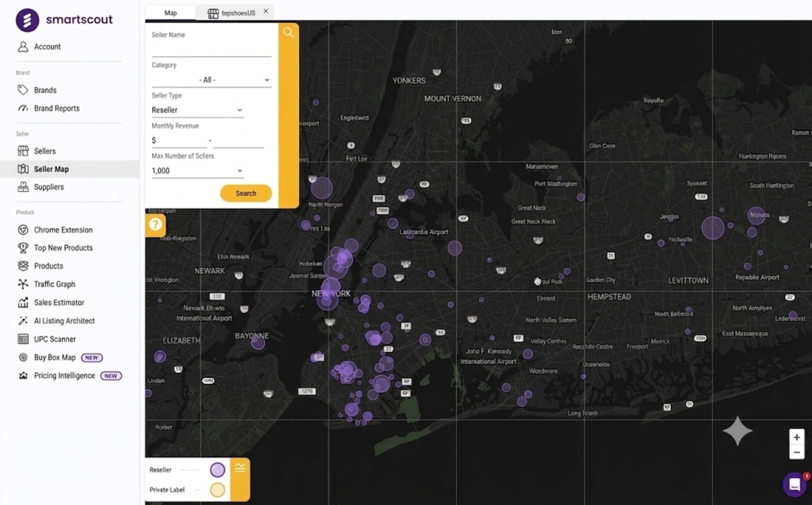Image resolution: width=812 pixels, height=505 pixels.
Task: Click the Brand Reports gauge icon
Action: coord(23,109)
